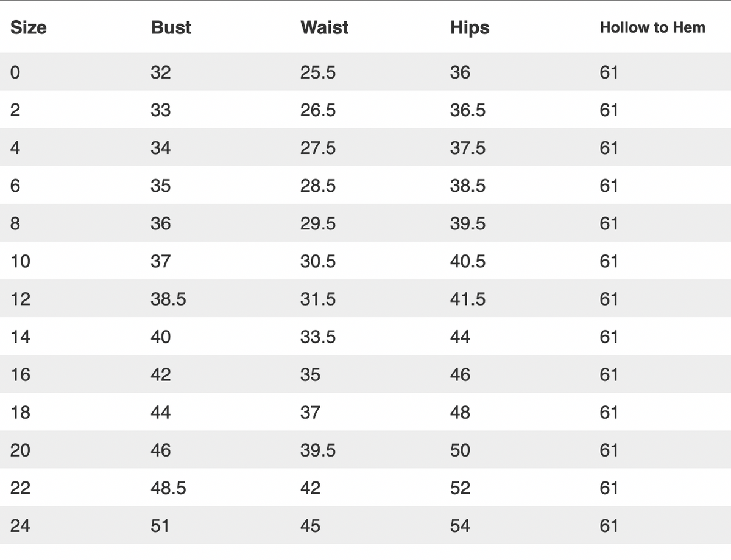This screenshot has height=560, width=731.
Task: Click hips value 40.5 for size 10
Action: coord(468,261)
